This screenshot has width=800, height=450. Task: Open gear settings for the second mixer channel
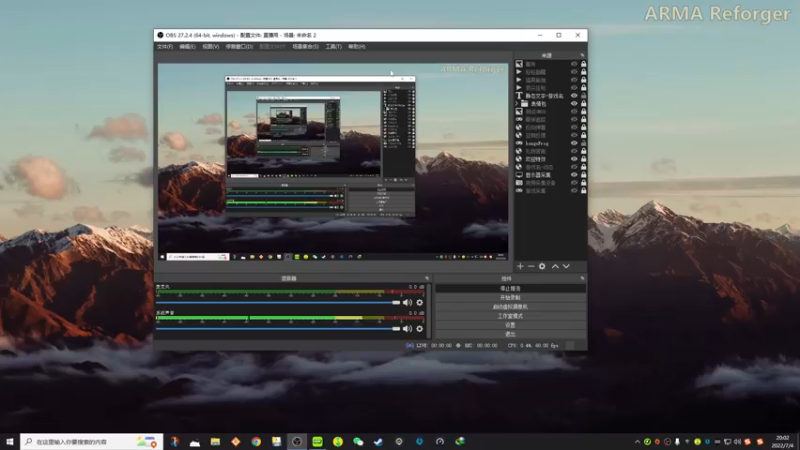(x=419, y=329)
